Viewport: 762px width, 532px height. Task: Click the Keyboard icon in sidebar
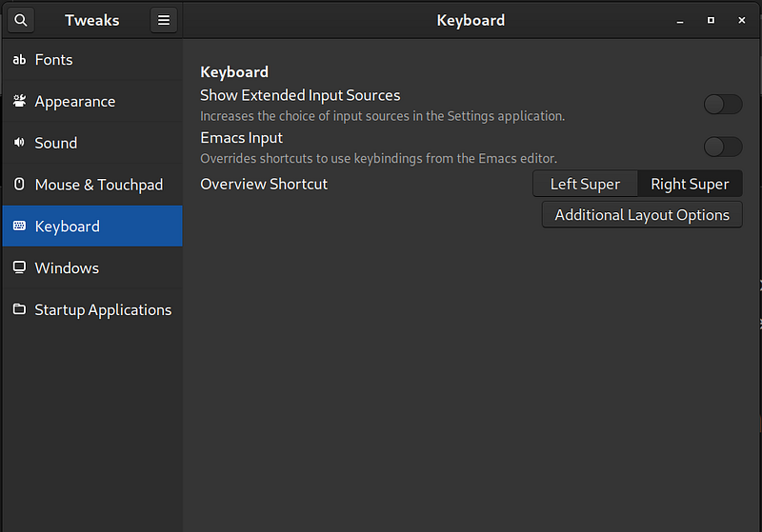click(19, 227)
